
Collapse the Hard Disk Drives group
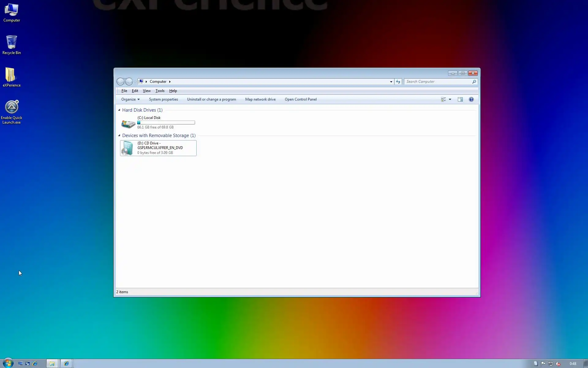click(x=119, y=110)
